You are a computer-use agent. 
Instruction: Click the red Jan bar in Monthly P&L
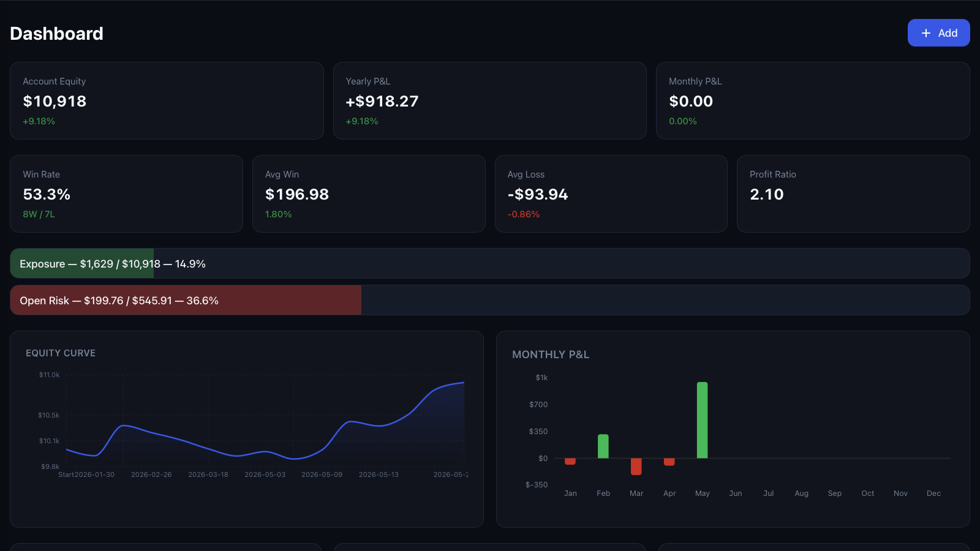tap(570, 462)
